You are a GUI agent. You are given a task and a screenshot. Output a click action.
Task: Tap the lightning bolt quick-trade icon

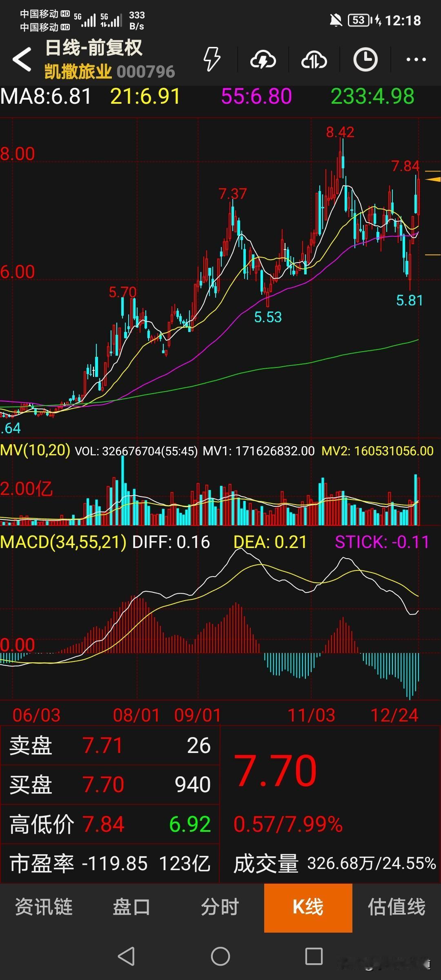(212, 60)
